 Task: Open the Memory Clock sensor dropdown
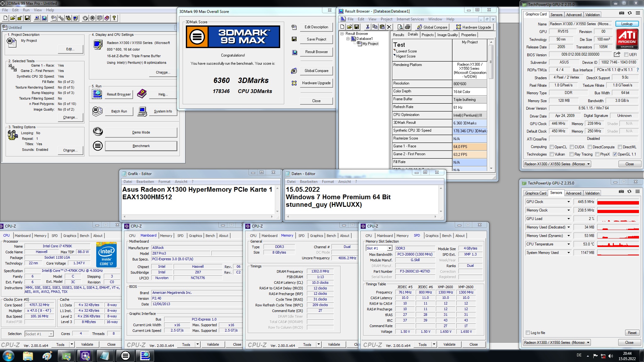[x=569, y=210]
